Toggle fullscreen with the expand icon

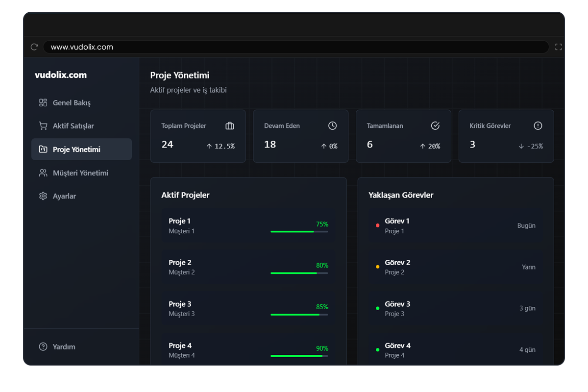(x=558, y=47)
